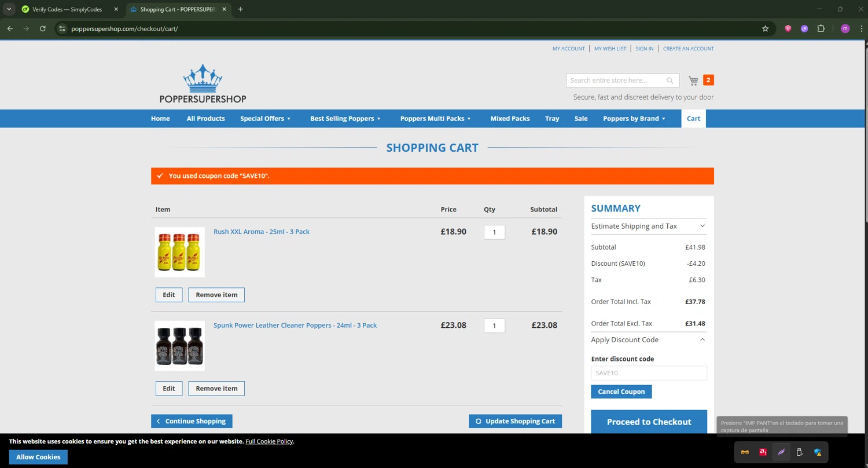Remove the Rush XXL Aroma item
The height and width of the screenshot is (468, 868).
pyautogui.click(x=216, y=295)
